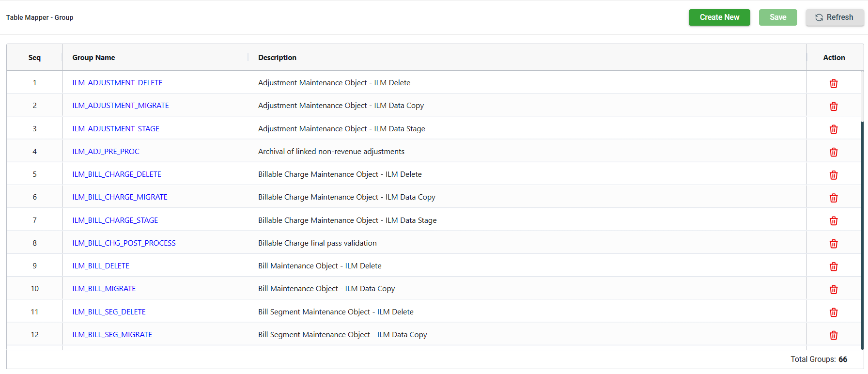
Task: Remove the ILM_BILL_CHG_POST_PROCESS row
Action: pyautogui.click(x=833, y=244)
